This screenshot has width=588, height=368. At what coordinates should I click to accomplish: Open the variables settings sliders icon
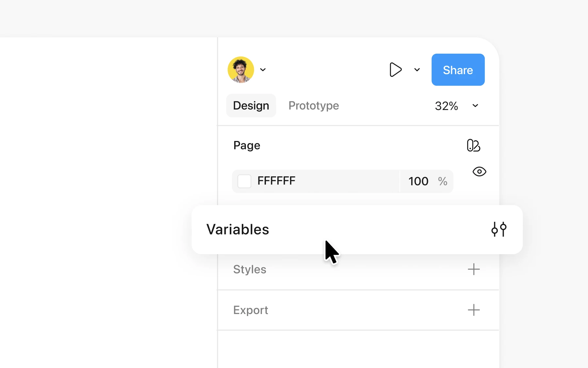click(499, 229)
